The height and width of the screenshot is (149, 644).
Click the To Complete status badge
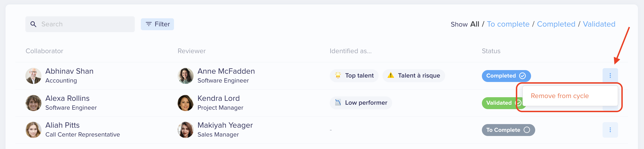click(x=508, y=130)
